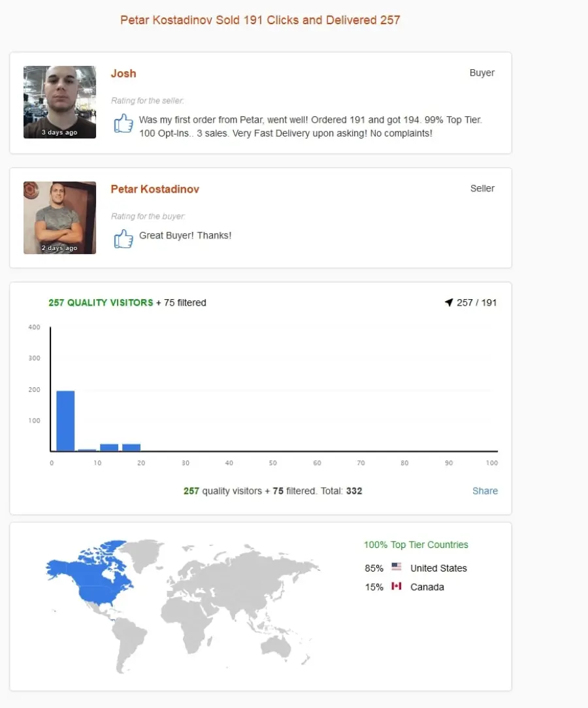Viewport: 588px width, 708px height.
Task: Click the thumbs-up icon in Josh's review
Action: click(123, 123)
